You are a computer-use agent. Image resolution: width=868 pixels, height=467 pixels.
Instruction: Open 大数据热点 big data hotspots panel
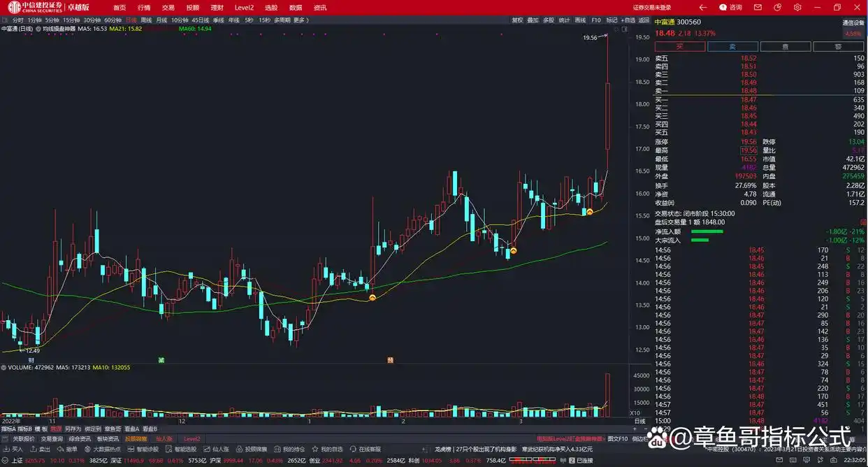pos(105,450)
